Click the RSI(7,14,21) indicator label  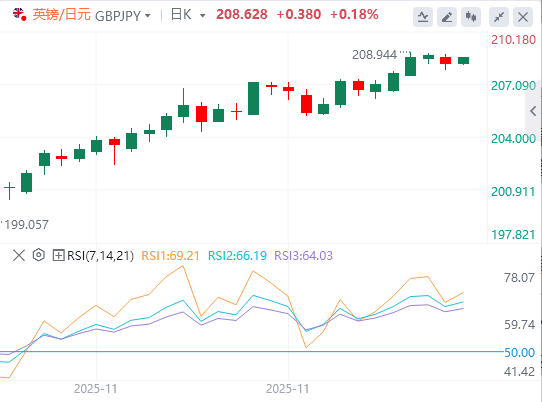(x=100, y=256)
